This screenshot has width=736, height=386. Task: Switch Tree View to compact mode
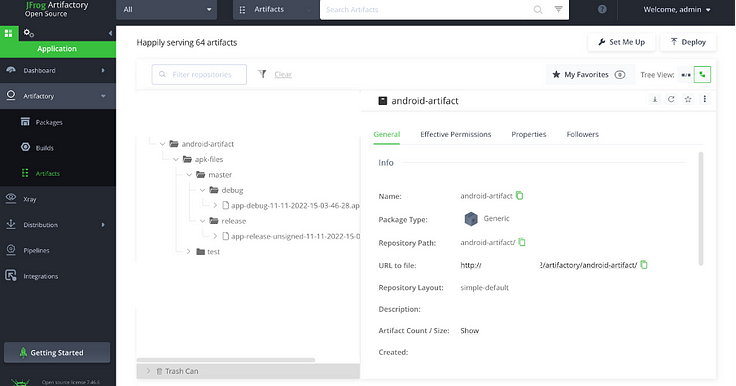click(x=686, y=75)
